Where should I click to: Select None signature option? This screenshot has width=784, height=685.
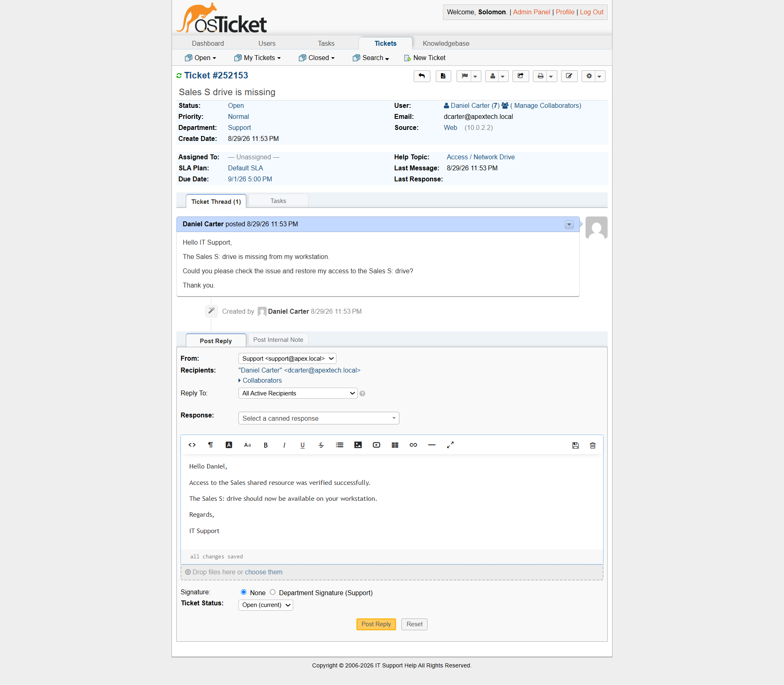point(244,592)
